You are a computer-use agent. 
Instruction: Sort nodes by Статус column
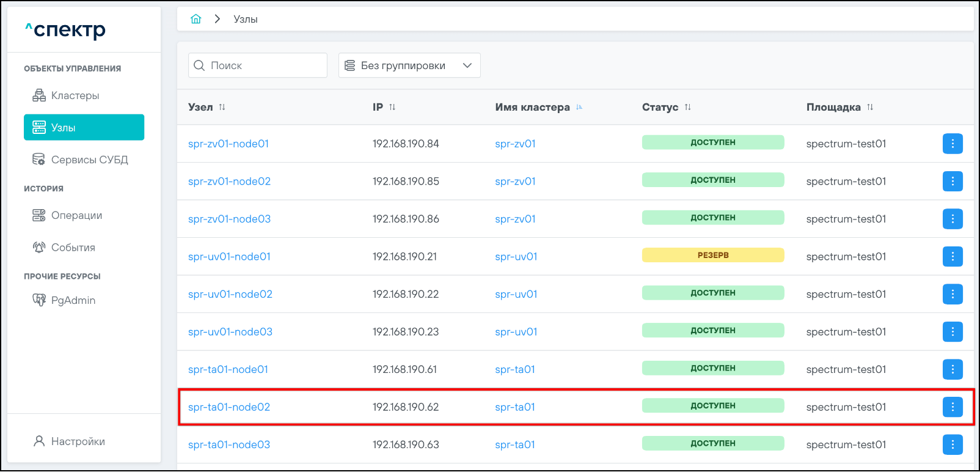(x=687, y=107)
